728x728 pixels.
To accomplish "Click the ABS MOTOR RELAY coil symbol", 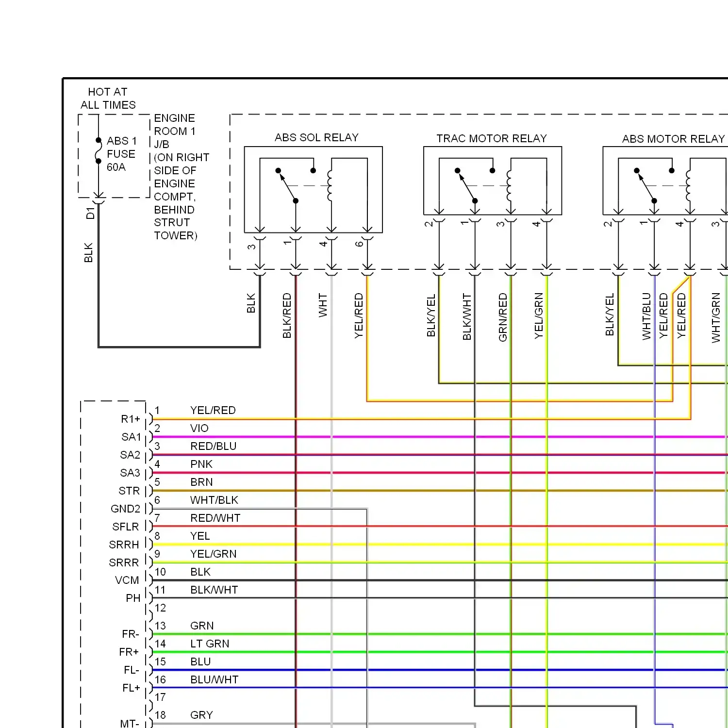I will pos(688,185).
